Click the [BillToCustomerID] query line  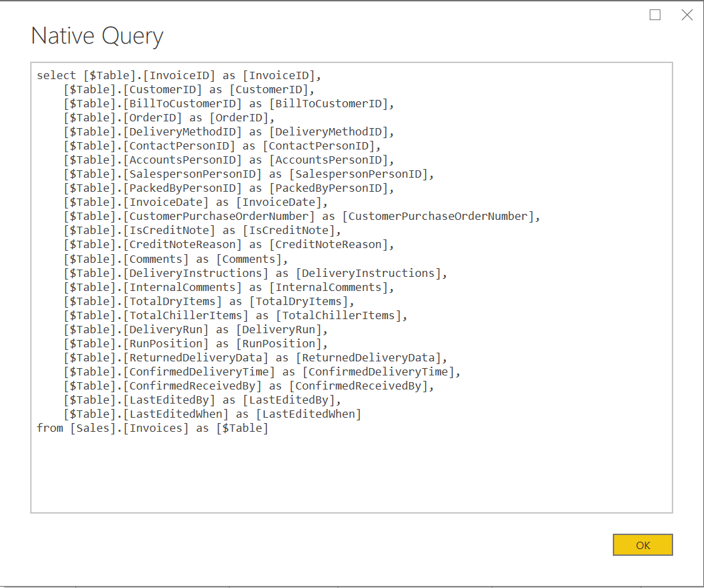(229, 104)
